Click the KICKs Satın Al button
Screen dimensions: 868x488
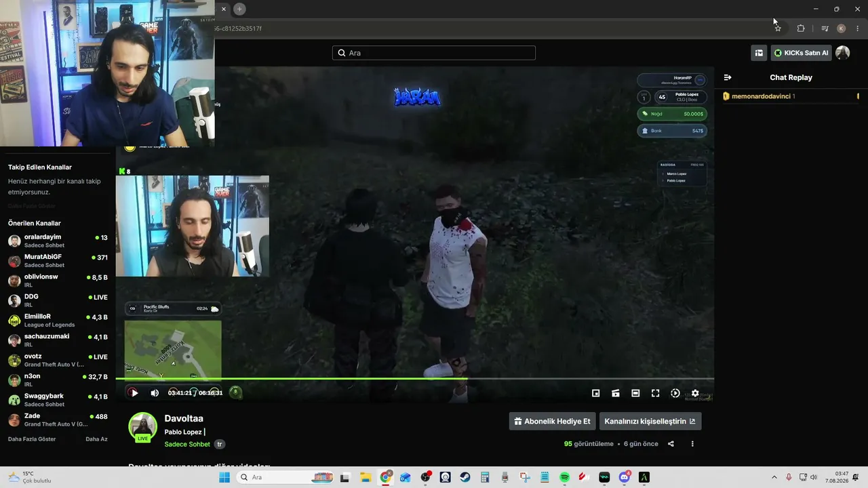(801, 53)
